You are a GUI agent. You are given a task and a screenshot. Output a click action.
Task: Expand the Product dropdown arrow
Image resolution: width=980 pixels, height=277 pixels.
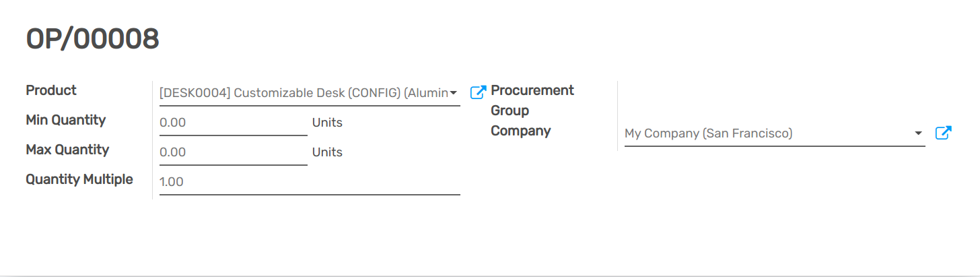pos(454,93)
